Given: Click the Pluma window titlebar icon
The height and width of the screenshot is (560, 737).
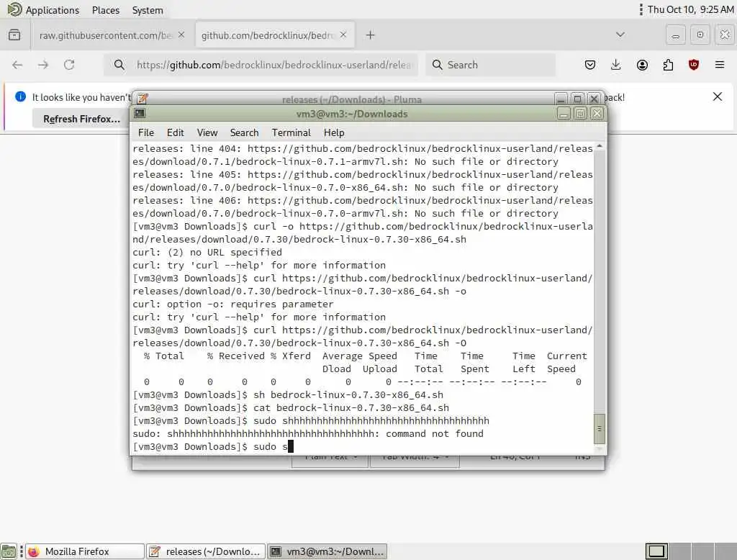Looking at the screenshot, I should coord(143,99).
